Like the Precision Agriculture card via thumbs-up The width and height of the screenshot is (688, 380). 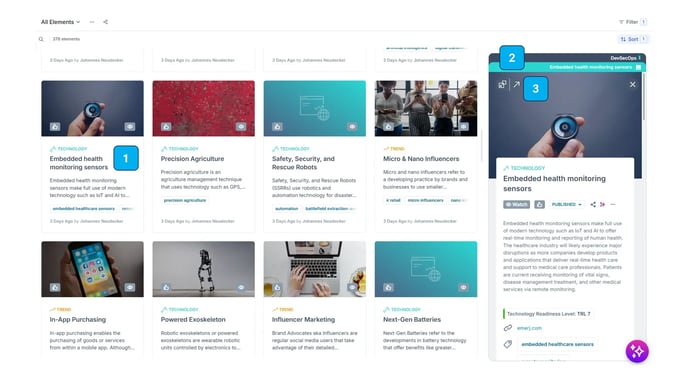point(166,127)
